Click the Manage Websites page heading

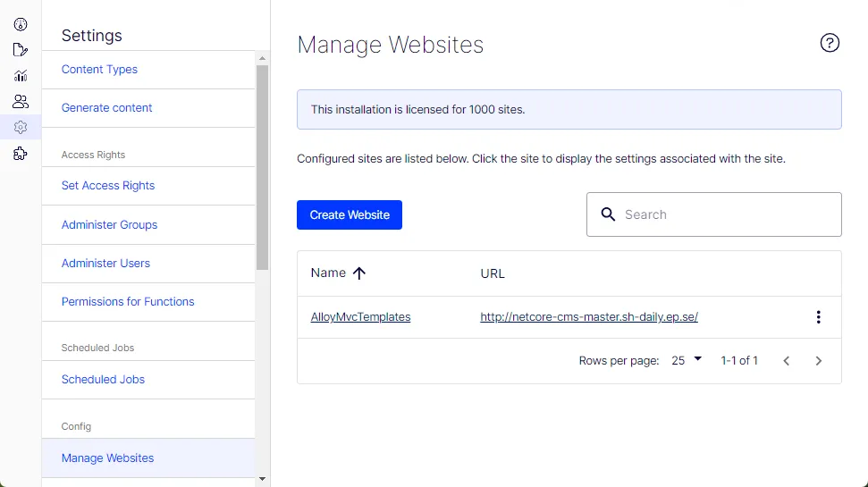pyautogui.click(x=391, y=45)
